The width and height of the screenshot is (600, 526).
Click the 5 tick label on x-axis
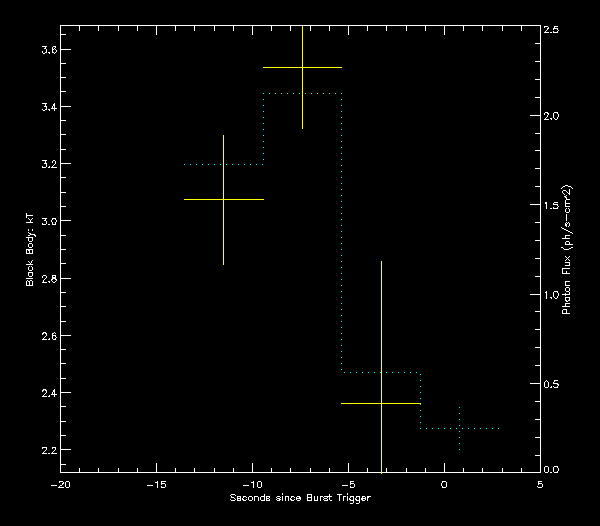coord(540,485)
